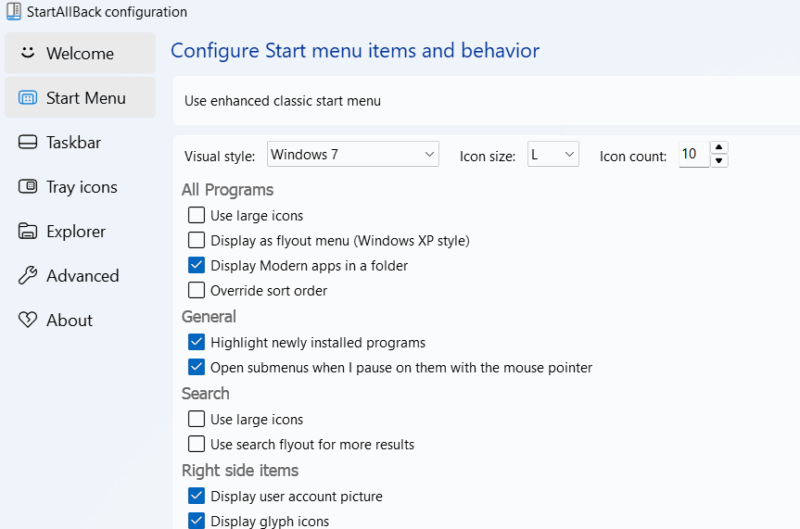The width and height of the screenshot is (800, 529).
Task: Click the smiley face Welcome icon
Action: click(x=28, y=53)
